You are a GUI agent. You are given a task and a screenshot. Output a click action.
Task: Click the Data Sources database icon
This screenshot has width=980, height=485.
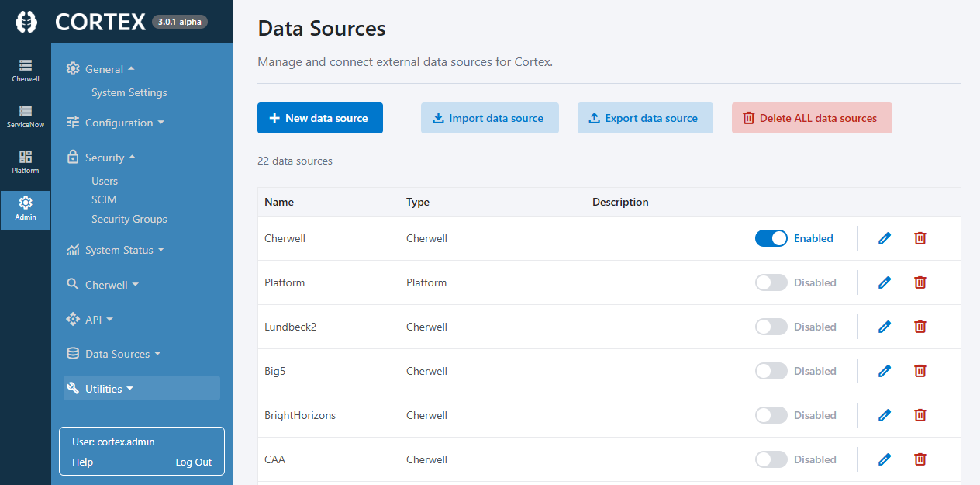(73, 353)
